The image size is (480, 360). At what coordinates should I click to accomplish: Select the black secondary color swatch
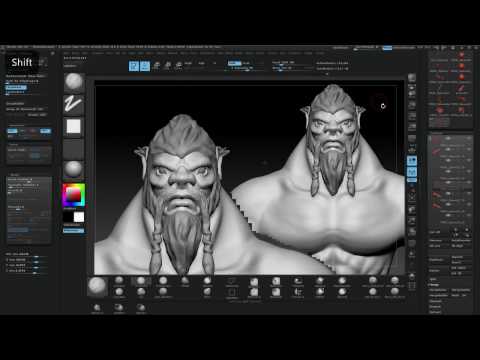pos(68,217)
